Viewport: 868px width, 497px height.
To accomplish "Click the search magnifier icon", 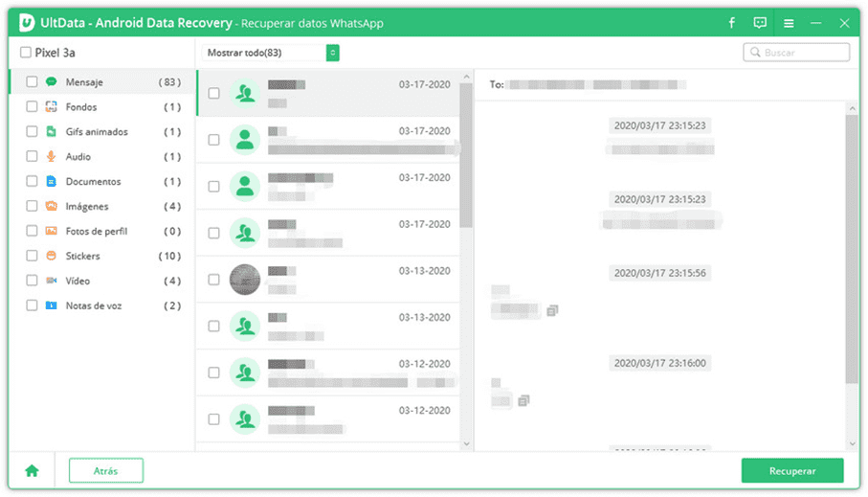I will click(x=755, y=52).
